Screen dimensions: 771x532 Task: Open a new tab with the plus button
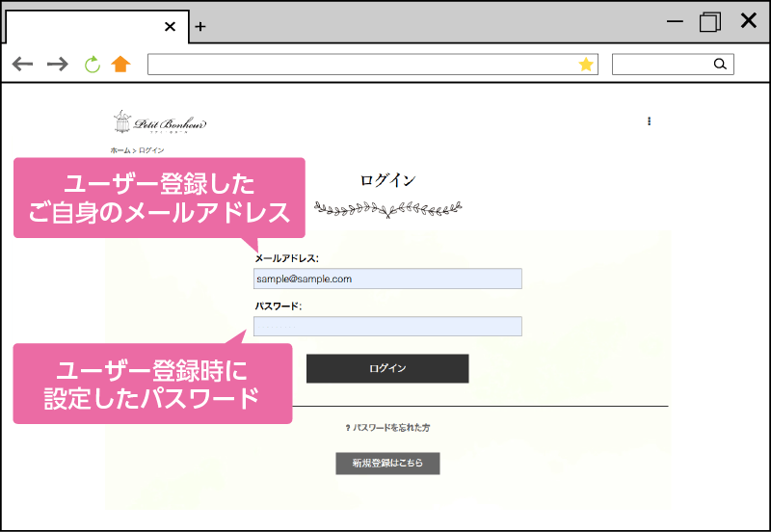coord(200,26)
